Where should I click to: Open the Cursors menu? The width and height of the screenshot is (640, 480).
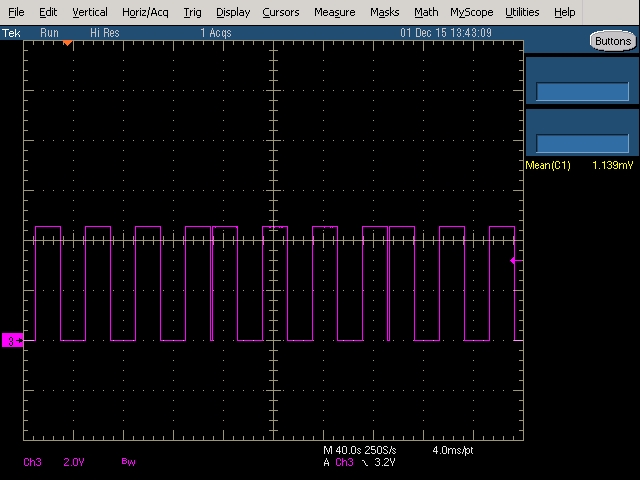point(281,12)
